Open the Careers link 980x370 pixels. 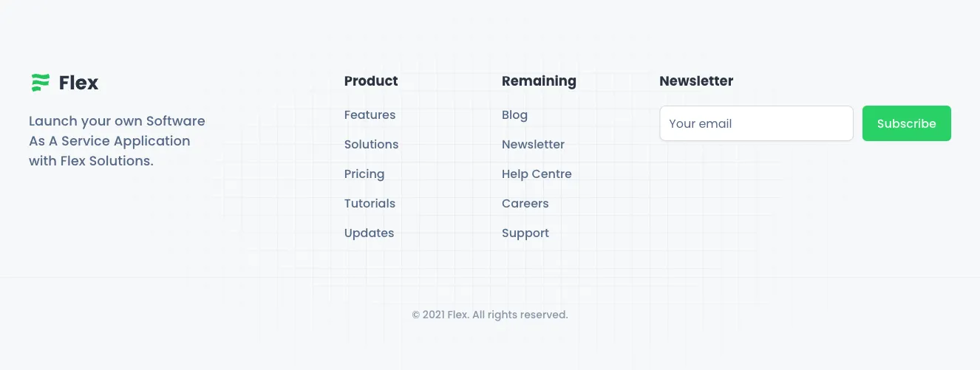525,204
